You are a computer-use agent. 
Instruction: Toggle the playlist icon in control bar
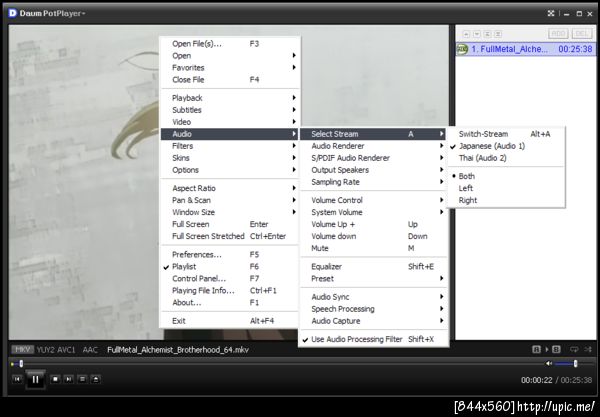82,379
